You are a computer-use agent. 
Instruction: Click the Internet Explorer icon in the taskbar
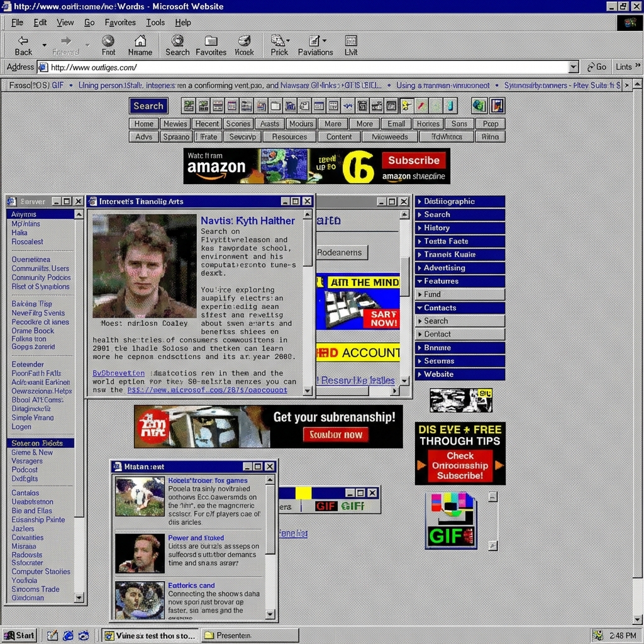pos(68,635)
